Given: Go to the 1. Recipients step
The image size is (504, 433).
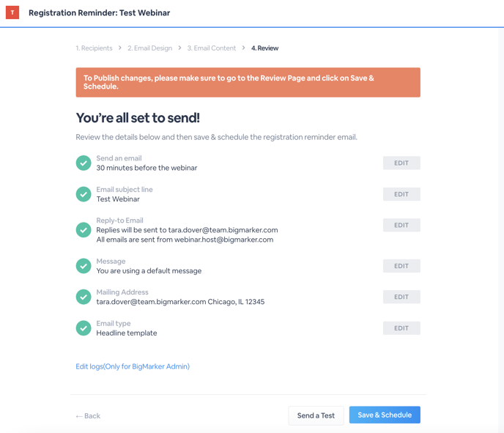Looking at the screenshot, I should tap(94, 48).
